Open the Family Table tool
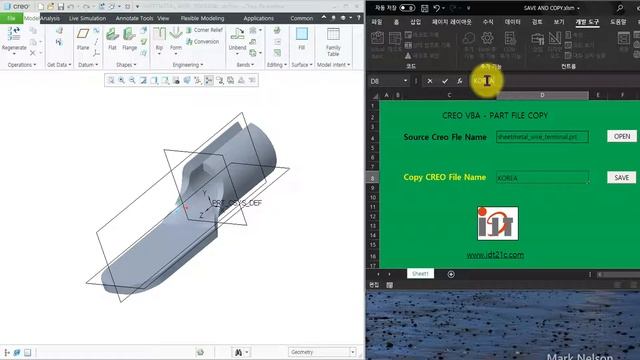640x360 pixels. (x=333, y=42)
